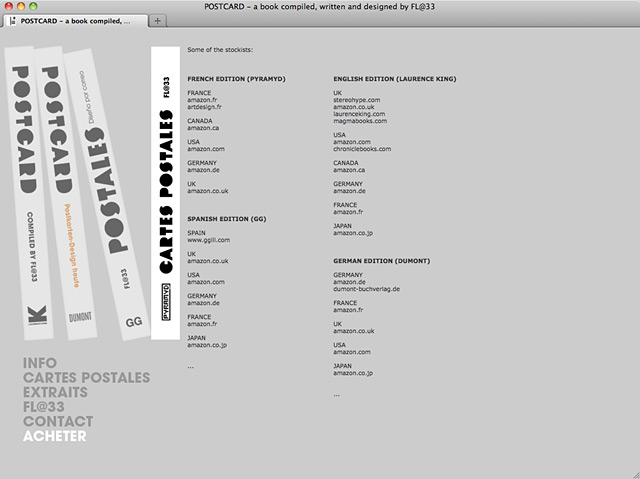The height and width of the screenshot is (479, 640).
Task: Open a new browser tab with plus button
Action: (158, 21)
